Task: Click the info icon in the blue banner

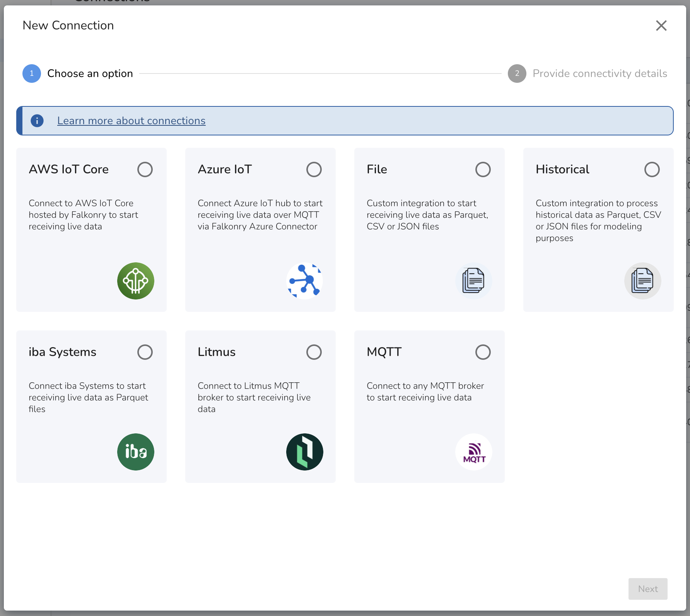Action: pyautogui.click(x=37, y=121)
